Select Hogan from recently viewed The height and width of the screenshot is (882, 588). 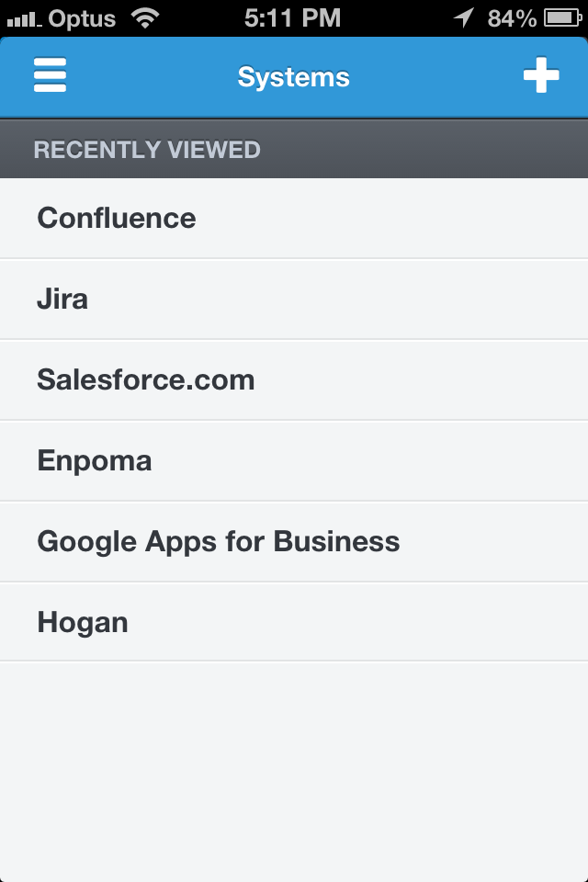83,623
